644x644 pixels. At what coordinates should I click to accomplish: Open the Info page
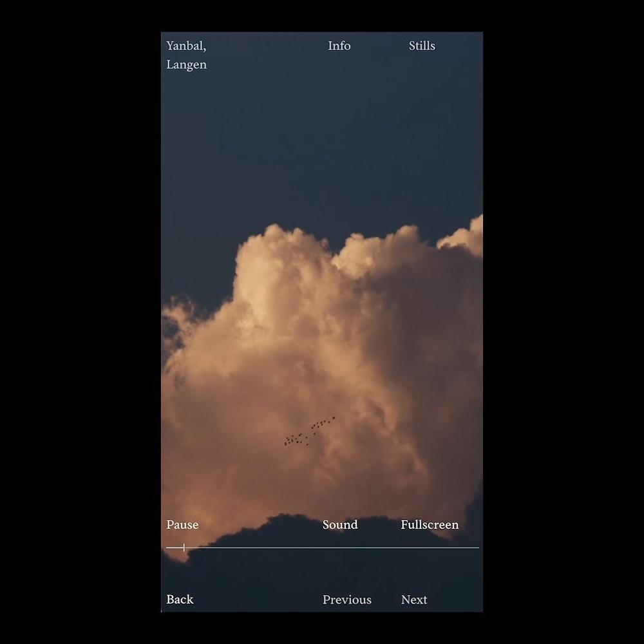(339, 46)
